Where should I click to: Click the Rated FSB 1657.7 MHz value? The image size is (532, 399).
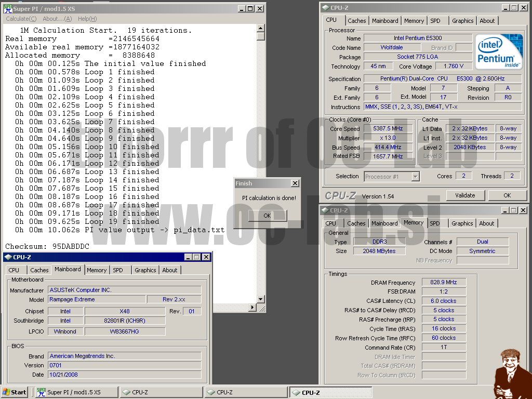click(388, 156)
